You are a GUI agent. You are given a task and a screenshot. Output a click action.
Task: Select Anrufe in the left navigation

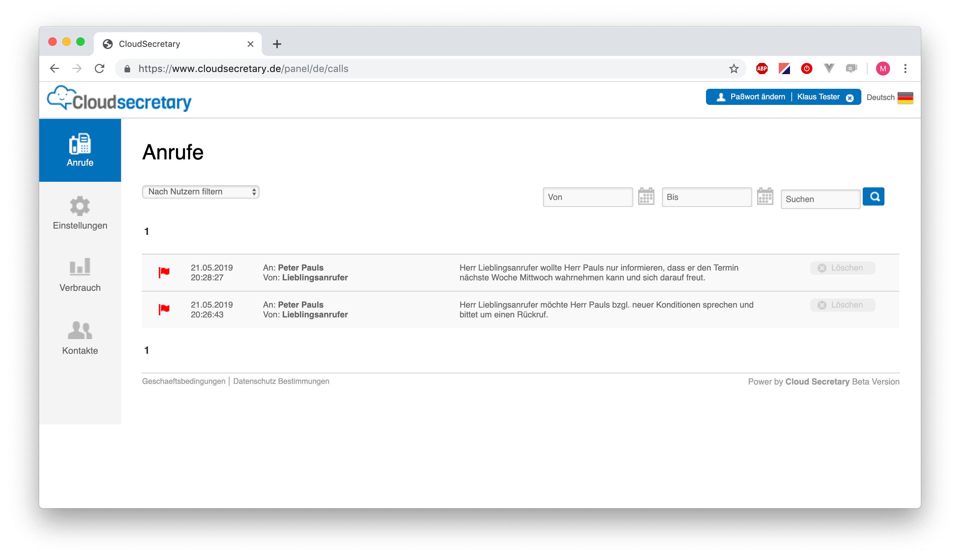pyautogui.click(x=80, y=162)
